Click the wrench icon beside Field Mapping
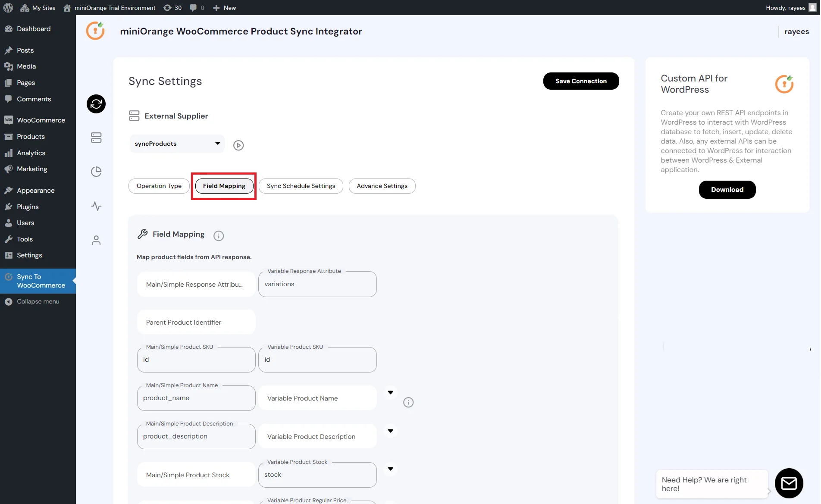The image size is (821, 504). (x=142, y=234)
